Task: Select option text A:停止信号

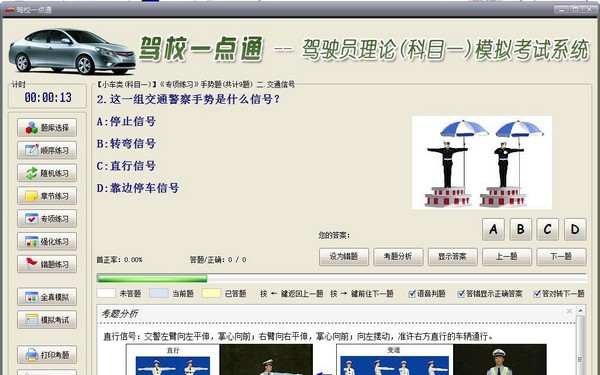Action: pos(126,122)
